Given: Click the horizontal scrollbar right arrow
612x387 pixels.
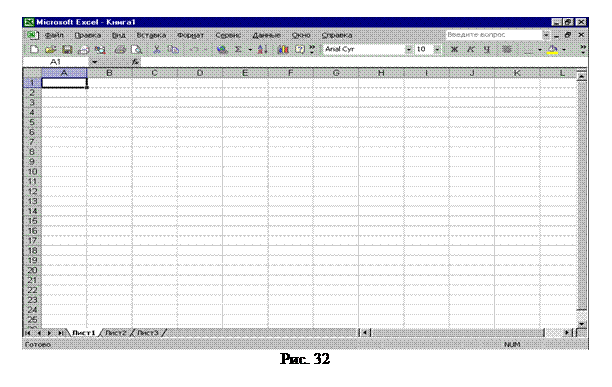Looking at the screenshot, I should click(567, 333).
